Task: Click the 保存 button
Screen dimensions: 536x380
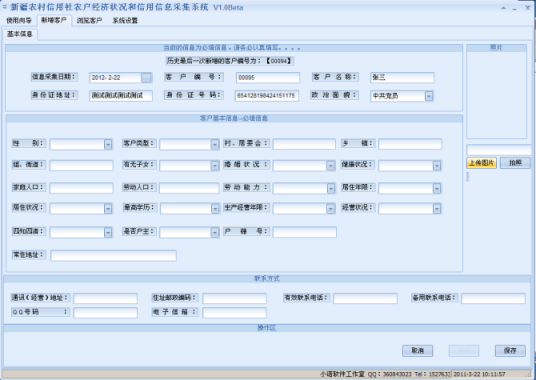Action: (510, 351)
